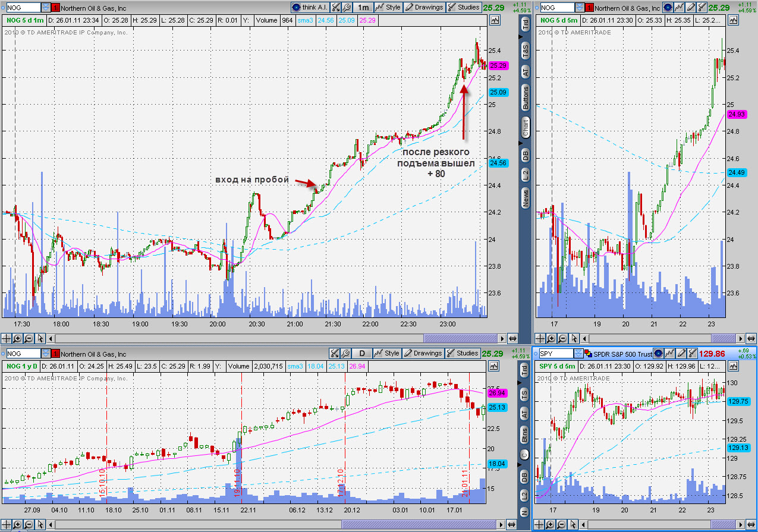
Task: Zoom in under NOG 5m chart
Action: (551, 338)
